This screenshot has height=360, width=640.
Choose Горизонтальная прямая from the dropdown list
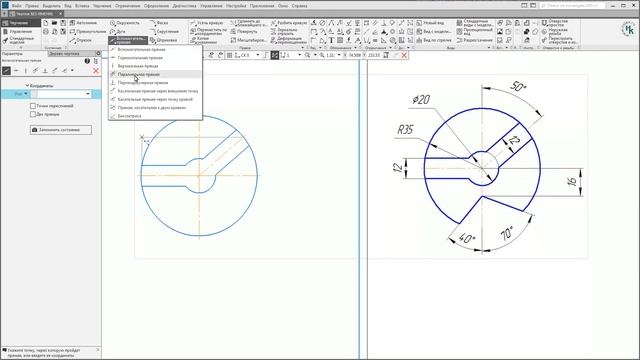(x=155, y=58)
